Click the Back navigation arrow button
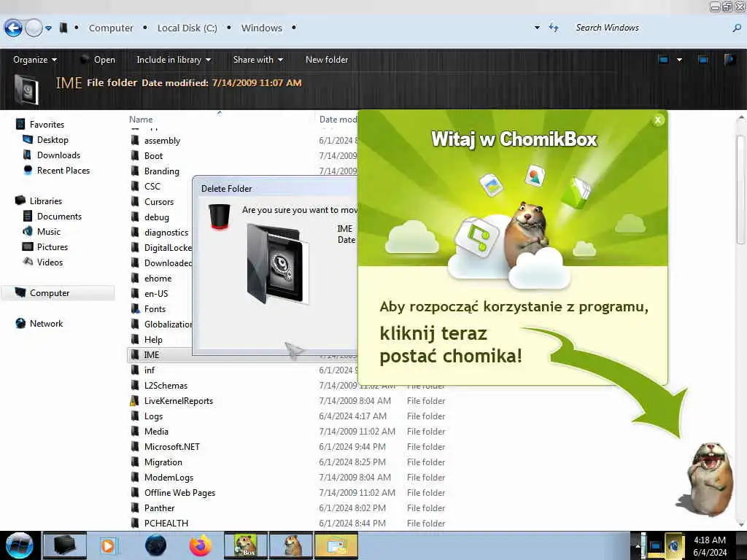Viewport: 747px width, 560px height. 13,28
